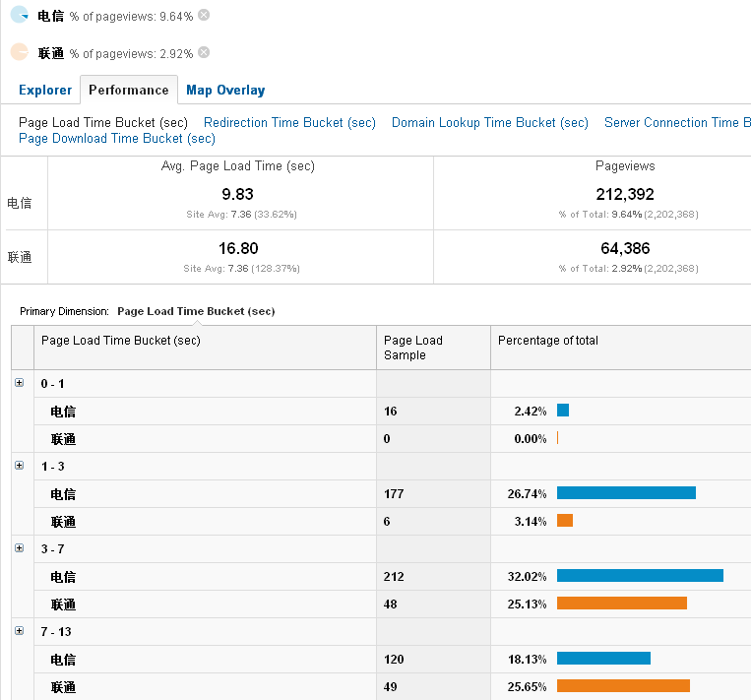Expand the 1 - 3 bucket row
751x700 pixels.
pyautogui.click(x=19, y=466)
